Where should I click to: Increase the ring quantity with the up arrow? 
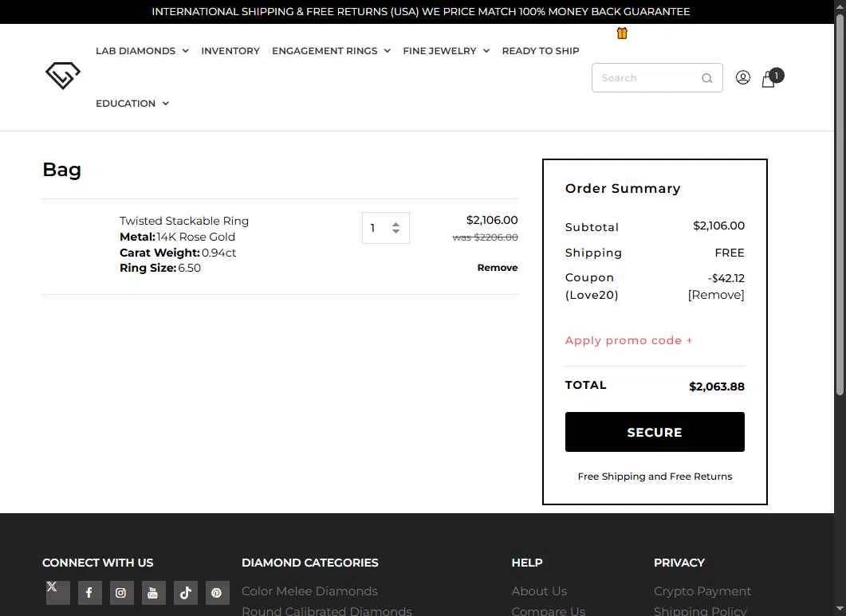coord(396,224)
